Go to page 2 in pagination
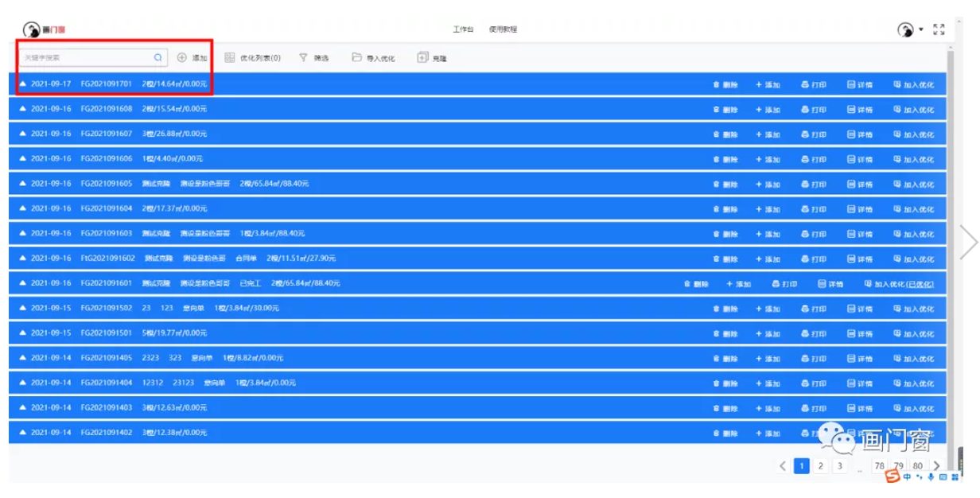Image resolution: width=980 pixels, height=498 pixels. 821,466
